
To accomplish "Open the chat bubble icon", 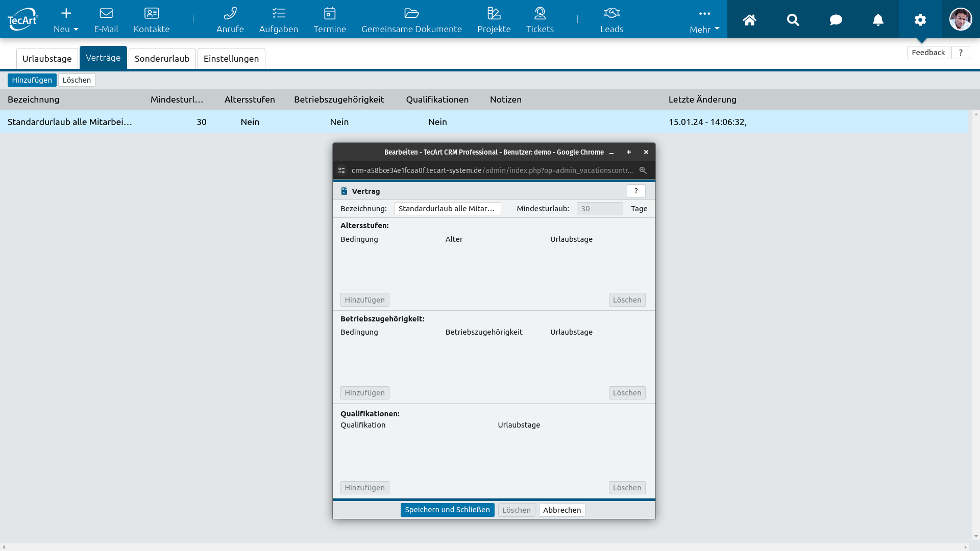I will pos(836,20).
